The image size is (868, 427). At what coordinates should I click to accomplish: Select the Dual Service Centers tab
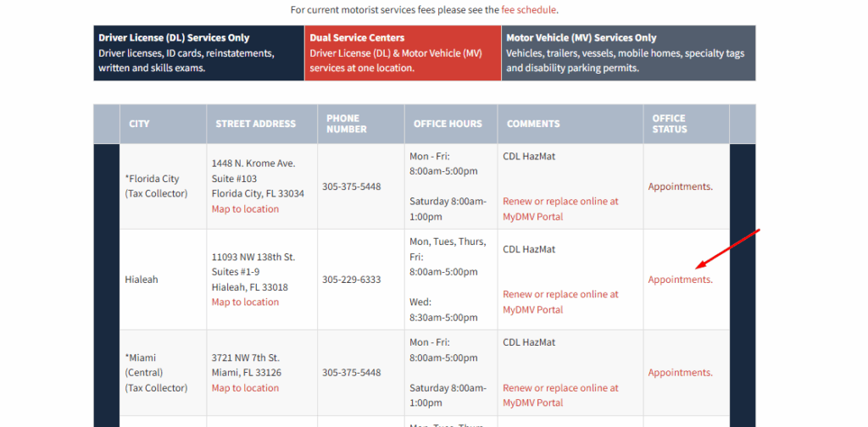pyautogui.click(x=403, y=53)
